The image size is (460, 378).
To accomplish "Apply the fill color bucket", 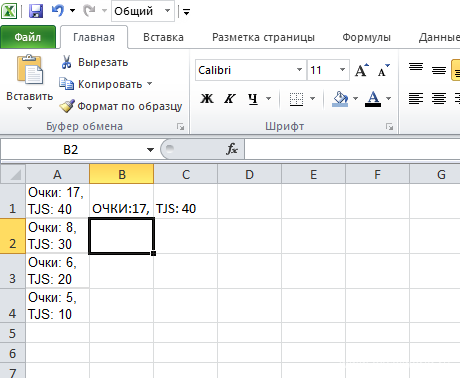I will click(x=340, y=99).
